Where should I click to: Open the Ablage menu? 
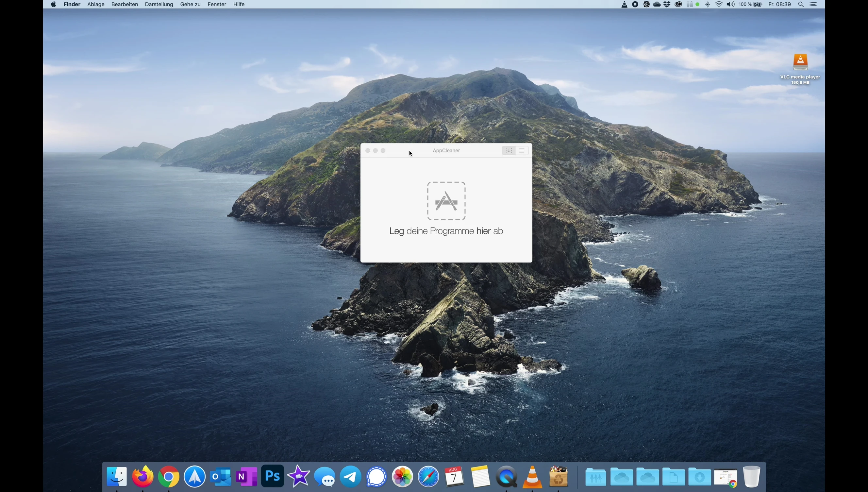coord(96,4)
